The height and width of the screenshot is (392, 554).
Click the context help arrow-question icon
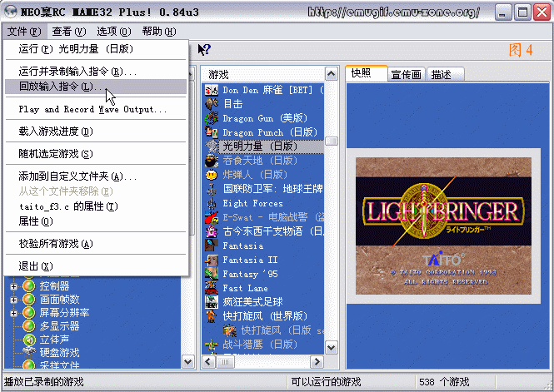coord(204,49)
